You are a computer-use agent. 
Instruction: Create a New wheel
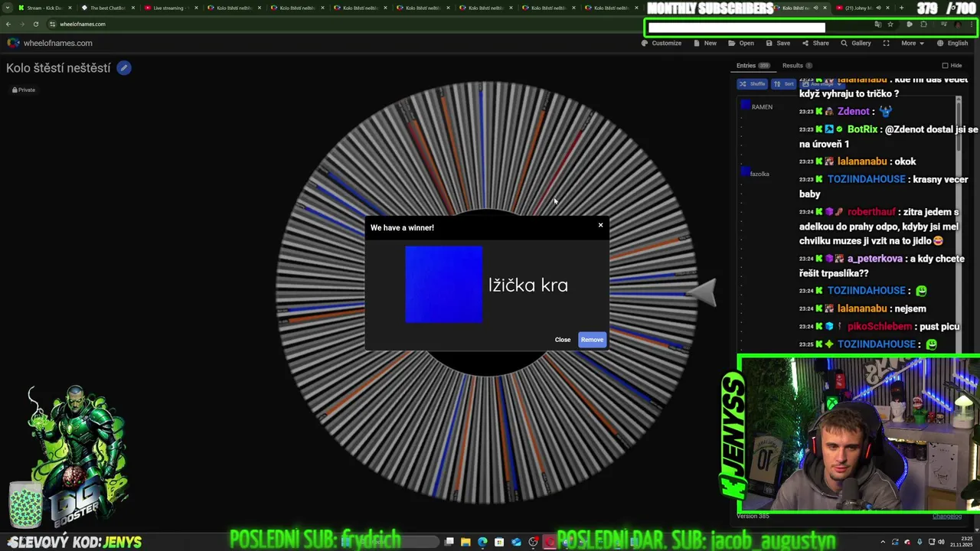[705, 43]
